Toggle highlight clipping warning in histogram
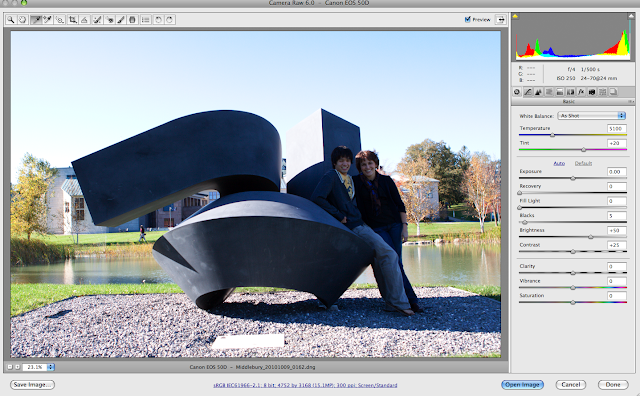 [631, 16]
